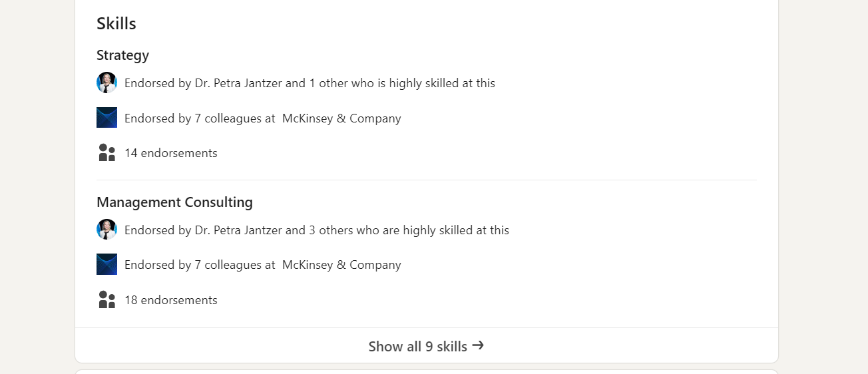Open the Strategy skill heading
The image size is (868, 374).
click(x=122, y=55)
